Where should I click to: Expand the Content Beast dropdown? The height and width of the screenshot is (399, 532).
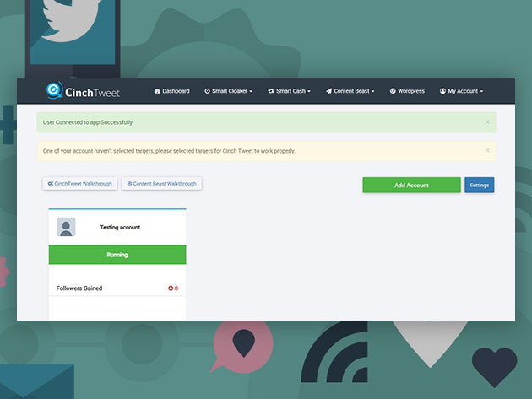coord(350,91)
